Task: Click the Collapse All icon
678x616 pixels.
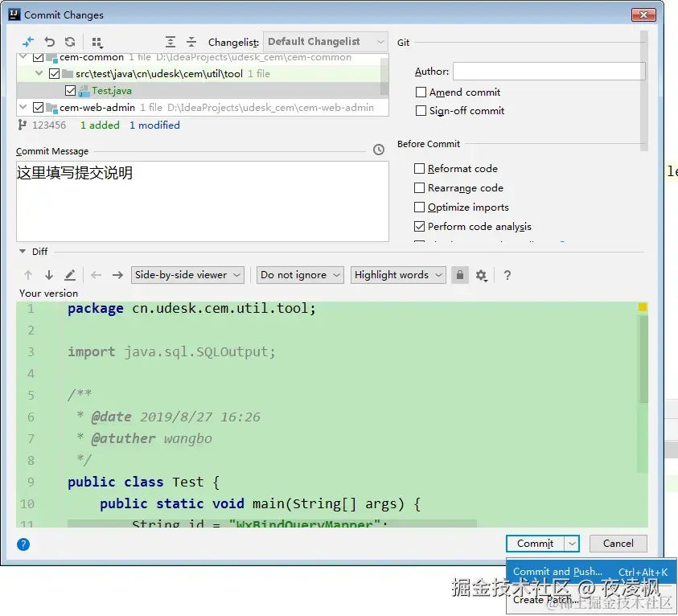Action: 191,42
